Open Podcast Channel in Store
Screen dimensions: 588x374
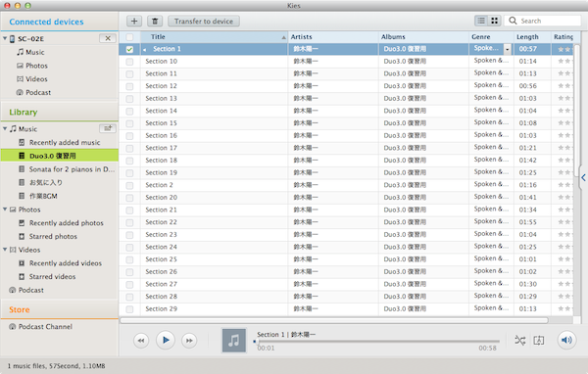pyautogui.click(x=40, y=327)
